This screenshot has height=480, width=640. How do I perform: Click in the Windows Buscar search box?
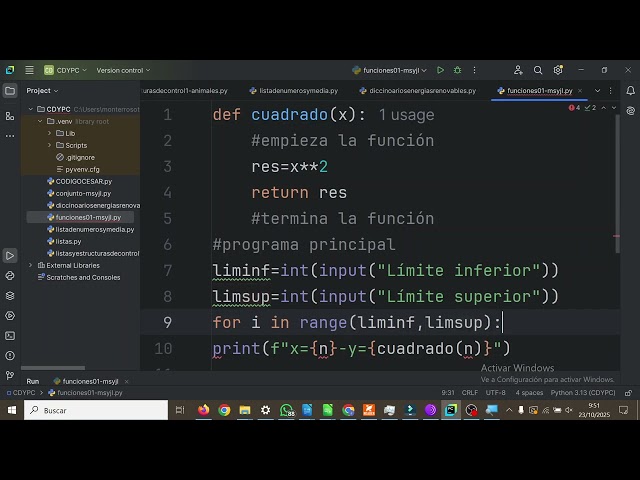(x=96, y=410)
